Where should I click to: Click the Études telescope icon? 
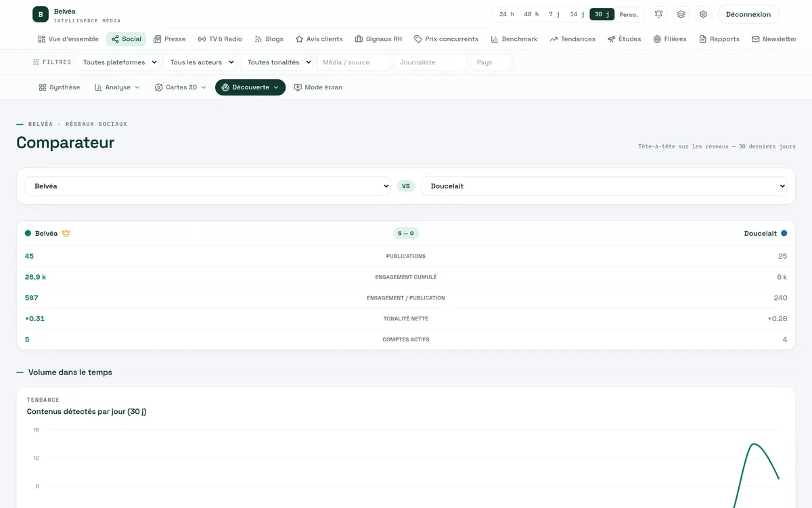point(612,39)
